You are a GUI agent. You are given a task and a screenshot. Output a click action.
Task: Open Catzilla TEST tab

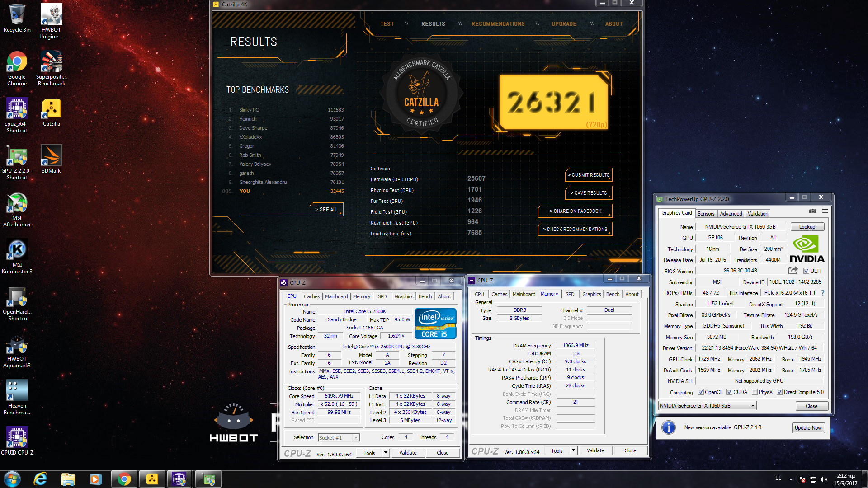tap(387, 24)
